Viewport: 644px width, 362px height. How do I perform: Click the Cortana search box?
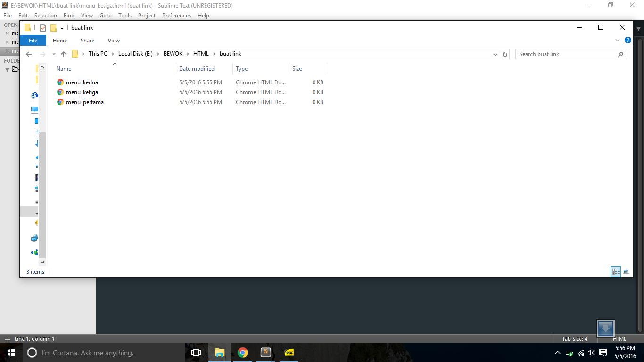coord(103,353)
